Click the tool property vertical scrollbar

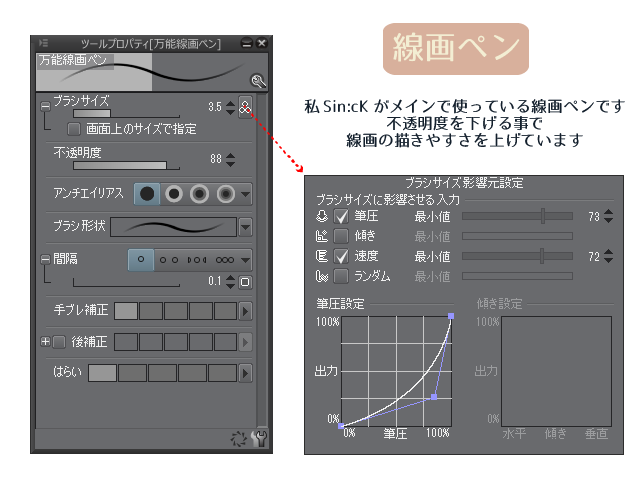coord(262,260)
